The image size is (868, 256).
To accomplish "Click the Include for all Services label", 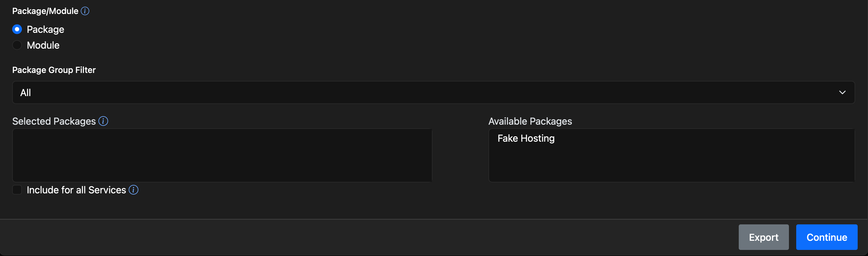I will tap(76, 190).
